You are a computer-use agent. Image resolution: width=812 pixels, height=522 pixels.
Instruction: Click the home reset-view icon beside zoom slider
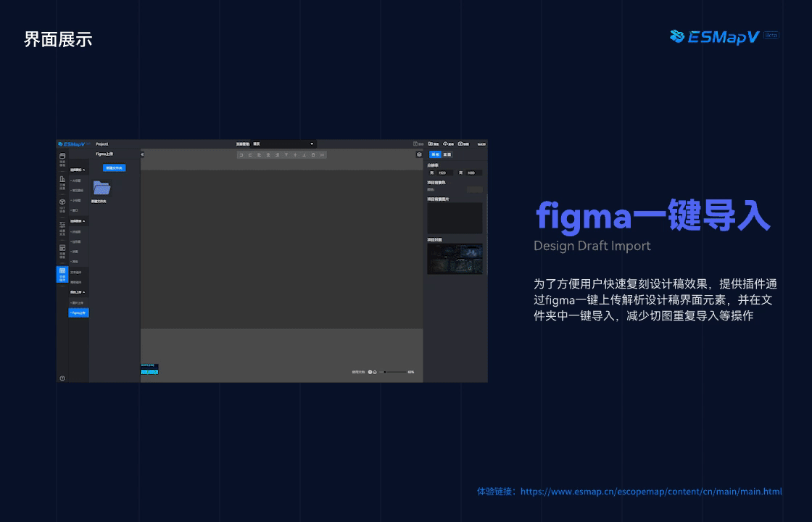[375, 372]
